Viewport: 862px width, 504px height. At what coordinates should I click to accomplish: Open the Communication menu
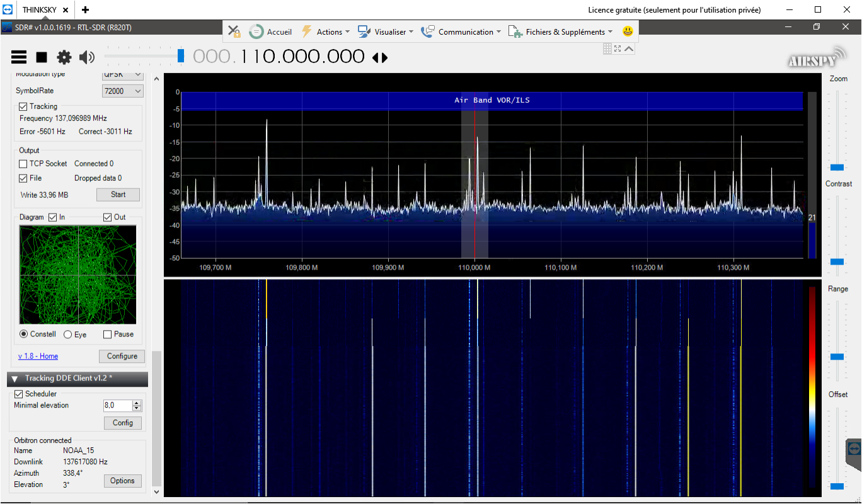pyautogui.click(x=461, y=31)
